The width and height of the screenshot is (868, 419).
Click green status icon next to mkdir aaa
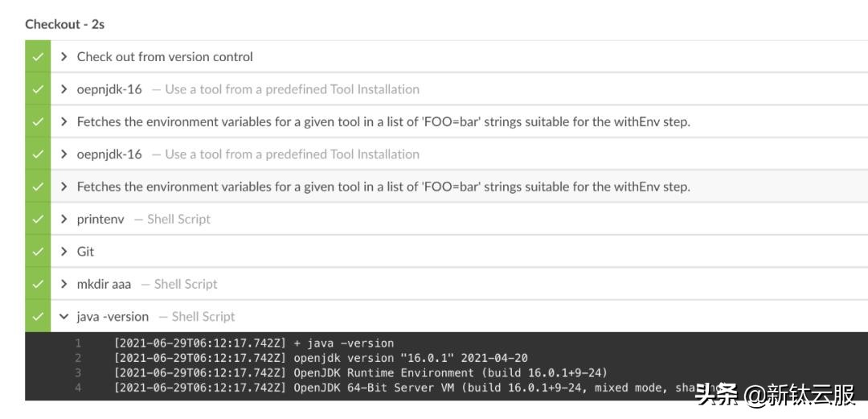tap(37, 284)
